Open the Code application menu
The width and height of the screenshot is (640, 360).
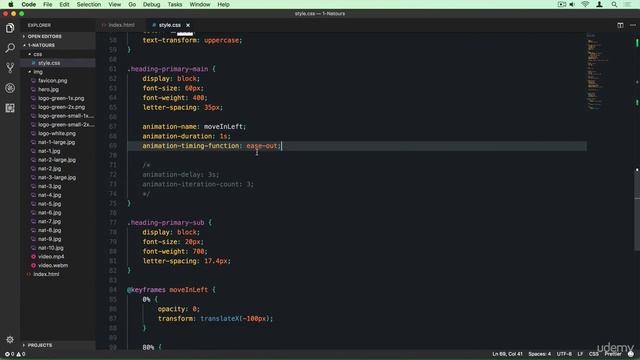coord(29,4)
